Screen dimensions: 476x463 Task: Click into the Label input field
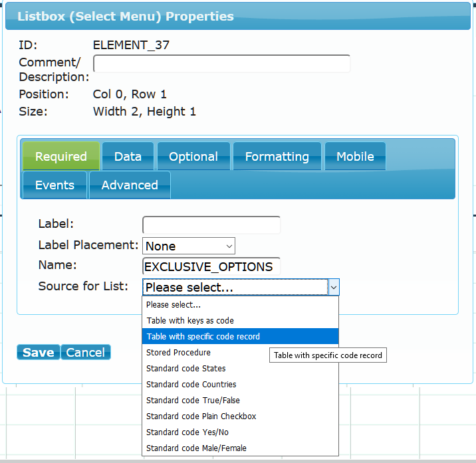tap(211, 225)
